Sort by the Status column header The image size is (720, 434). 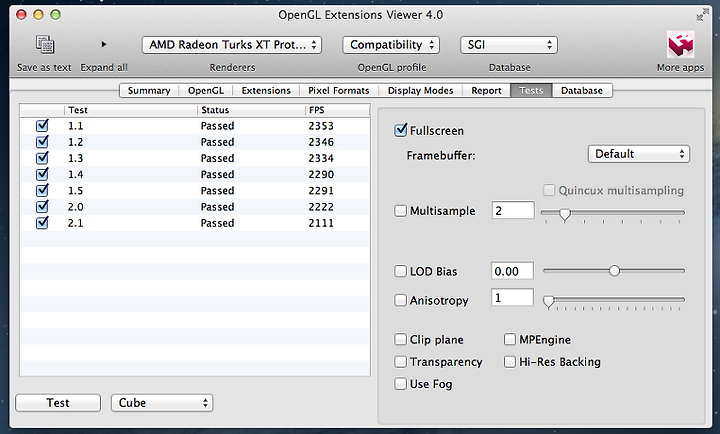(251, 110)
